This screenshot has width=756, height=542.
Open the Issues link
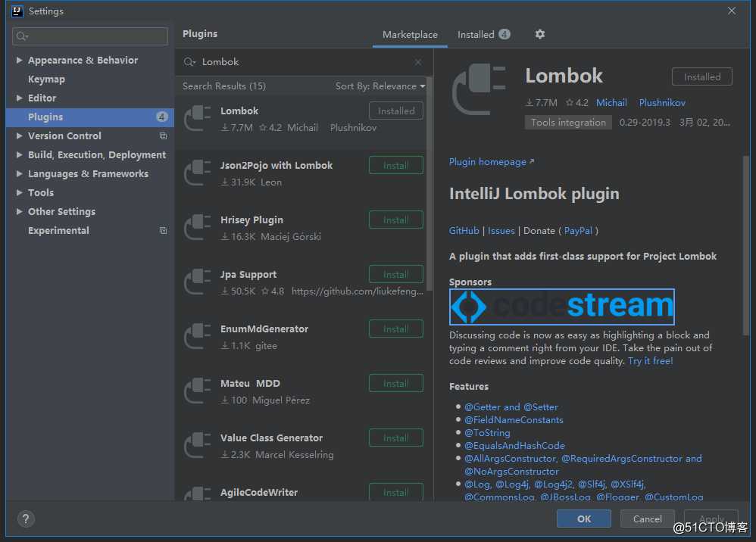[x=501, y=231]
